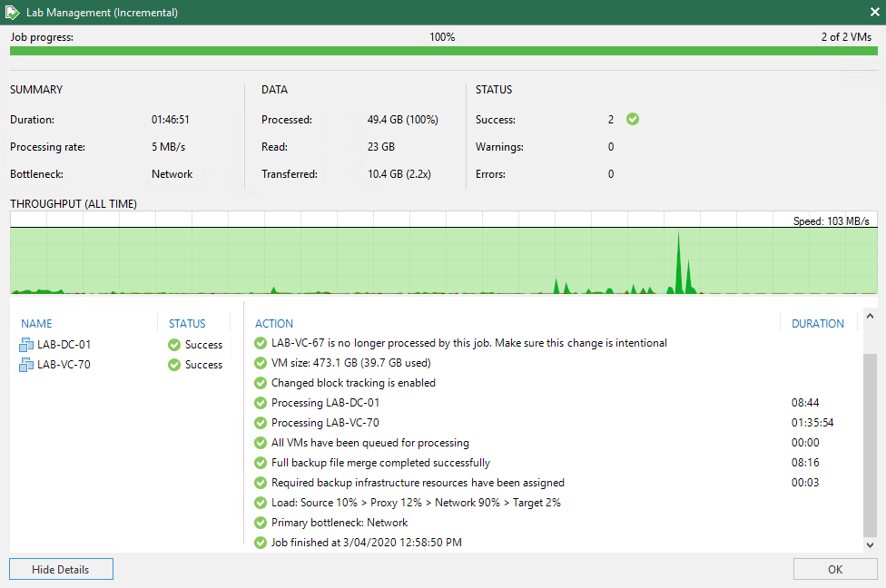Select the LAB-DC-01 row in the VM list
Screen dimensions: 886x588
(x=122, y=345)
